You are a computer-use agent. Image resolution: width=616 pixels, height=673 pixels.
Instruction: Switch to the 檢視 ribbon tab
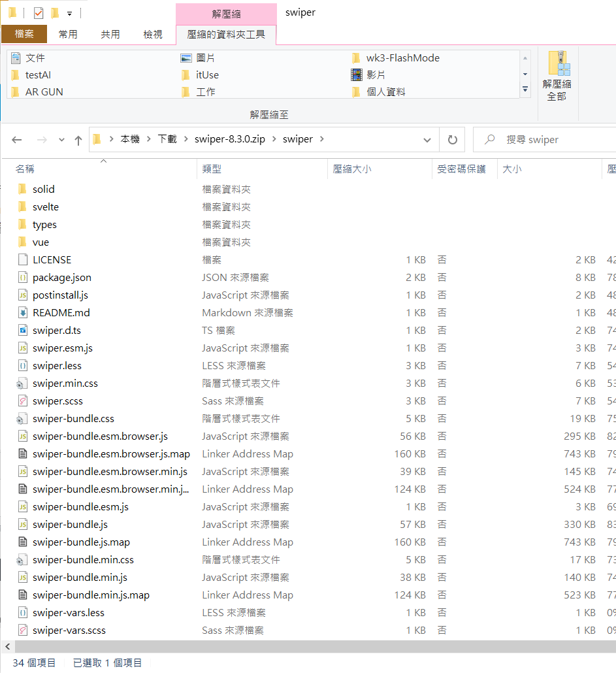(x=153, y=35)
